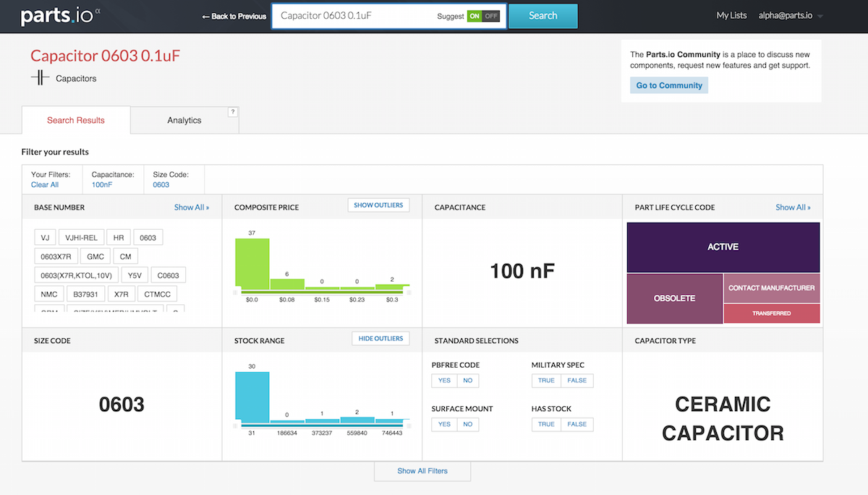The image size is (868, 495).
Task: Set Military Spec to TRUE
Action: [547, 380]
